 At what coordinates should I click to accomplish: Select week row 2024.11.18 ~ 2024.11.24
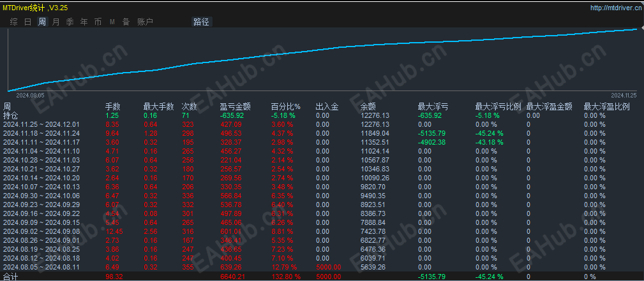[41, 133]
